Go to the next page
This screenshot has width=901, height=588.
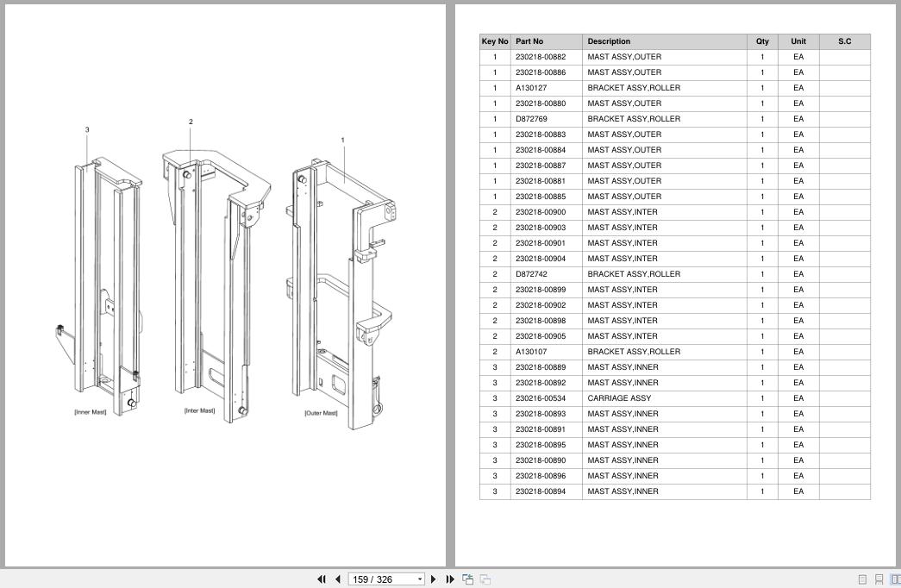tap(434, 579)
